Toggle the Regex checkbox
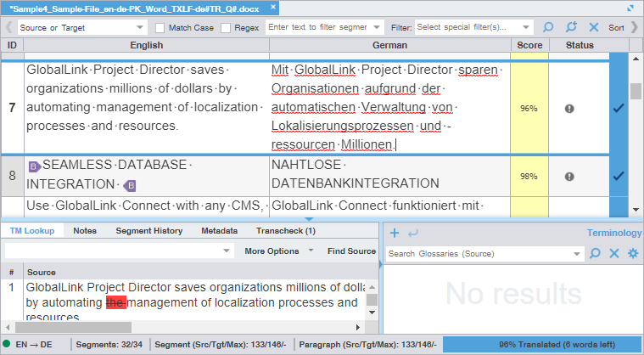The width and height of the screenshot is (644, 355). click(226, 28)
